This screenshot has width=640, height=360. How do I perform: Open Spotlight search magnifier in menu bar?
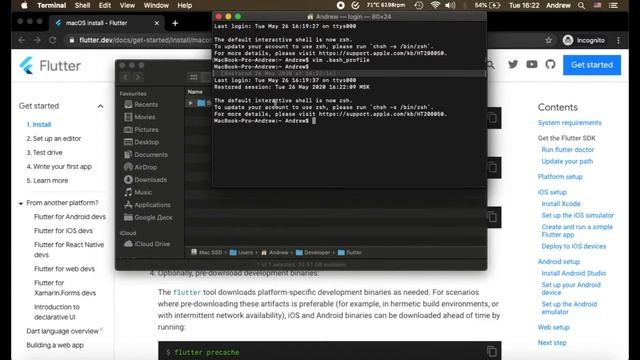[581, 5]
